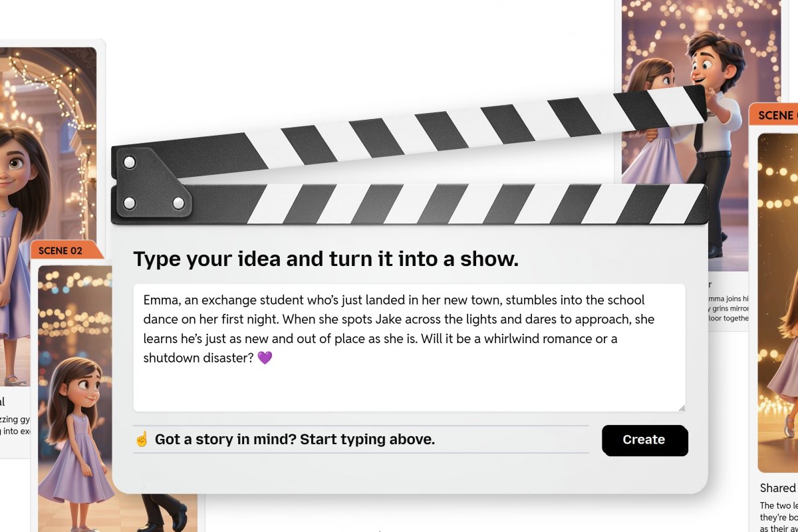Image resolution: width=798 pixels, height=532 pixels.
Task: Click the resize handle of the text area
Action: tap(682, 408)
